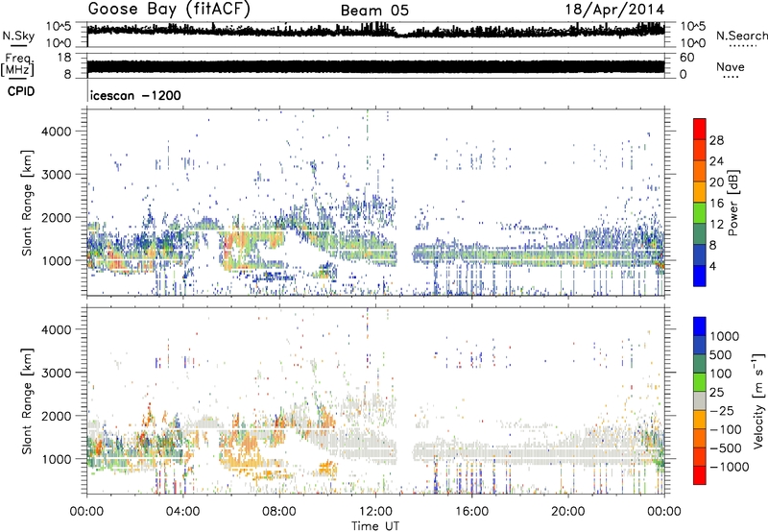Click the "08:00" time axis label
Screen dimensions: 768x532
(279, 512)
